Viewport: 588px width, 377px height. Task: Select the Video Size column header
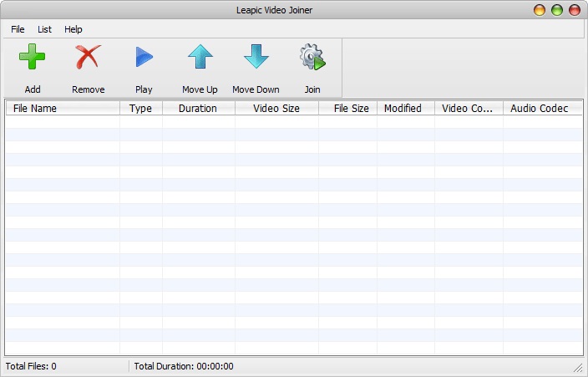coord(276,109)
